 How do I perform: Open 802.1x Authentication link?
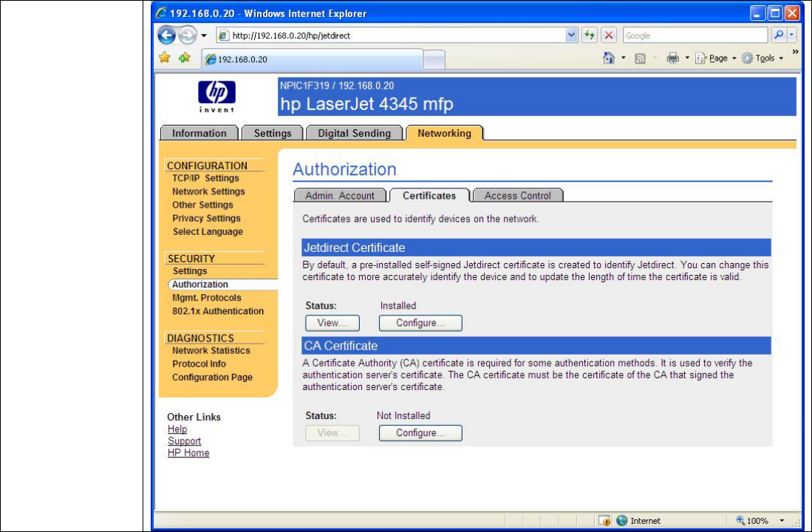218,311
